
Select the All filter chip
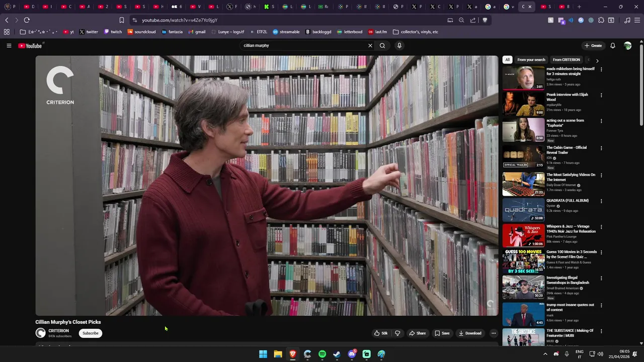coord(507,60)
